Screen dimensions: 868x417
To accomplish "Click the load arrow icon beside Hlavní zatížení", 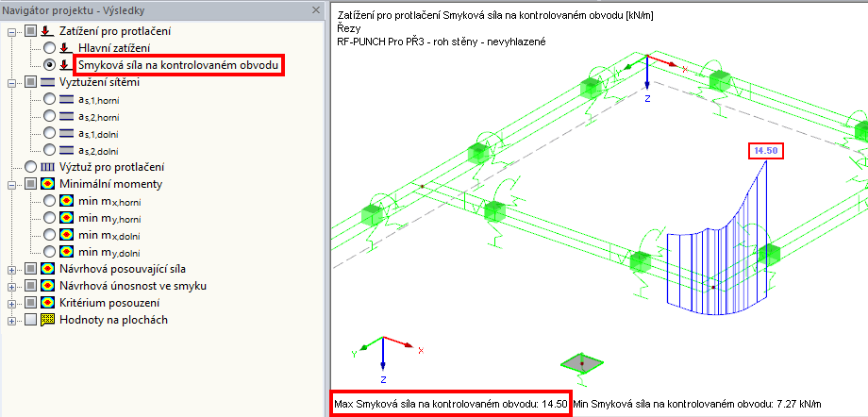I will tap(66, 49).
